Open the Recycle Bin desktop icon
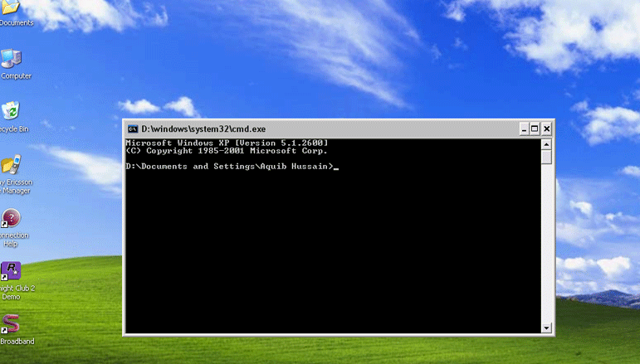 click(x=11, y=111)
